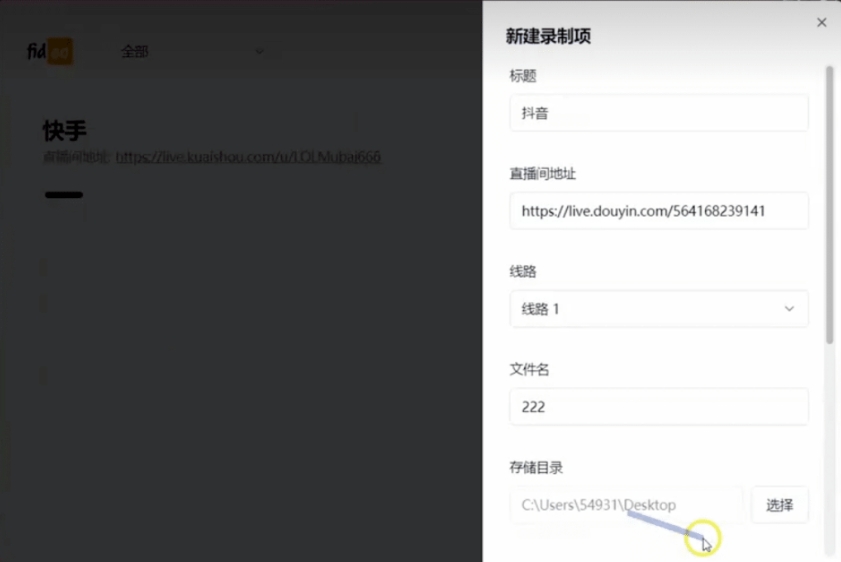Click the 线路 dropdown chevron arrow

(789, 309)
